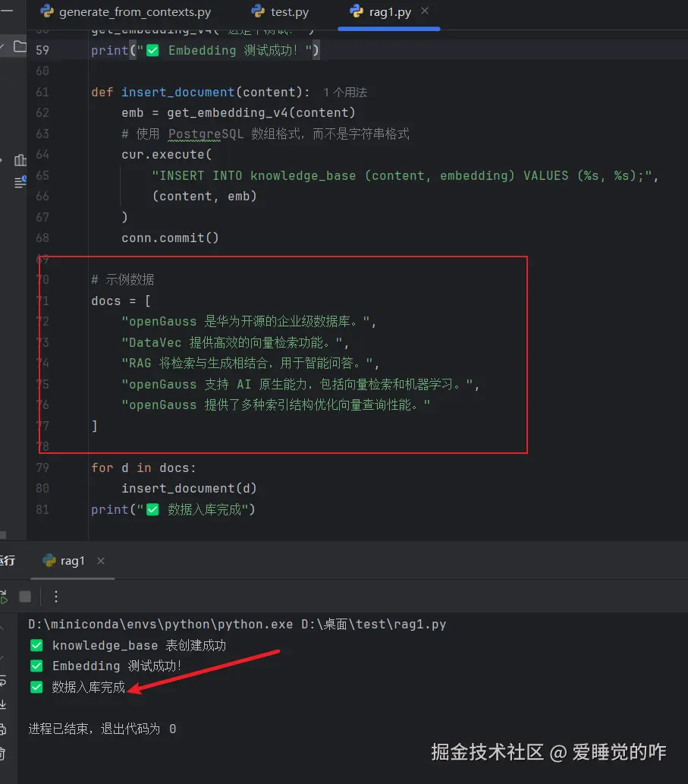Click string 'openGauss 提供了多种索引结构'
Image resolution: width=688 pixels, height=784 pixels.
(276, 405)
